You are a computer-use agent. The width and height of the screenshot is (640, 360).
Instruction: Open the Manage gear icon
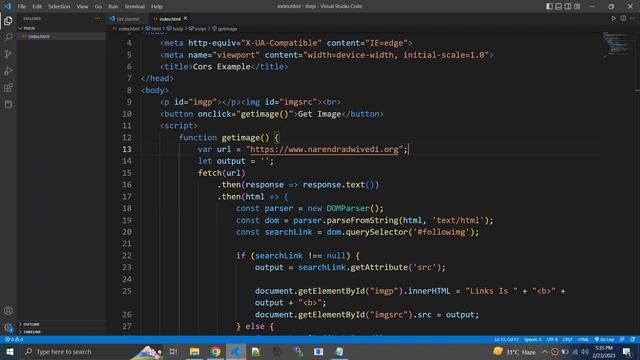8,327
